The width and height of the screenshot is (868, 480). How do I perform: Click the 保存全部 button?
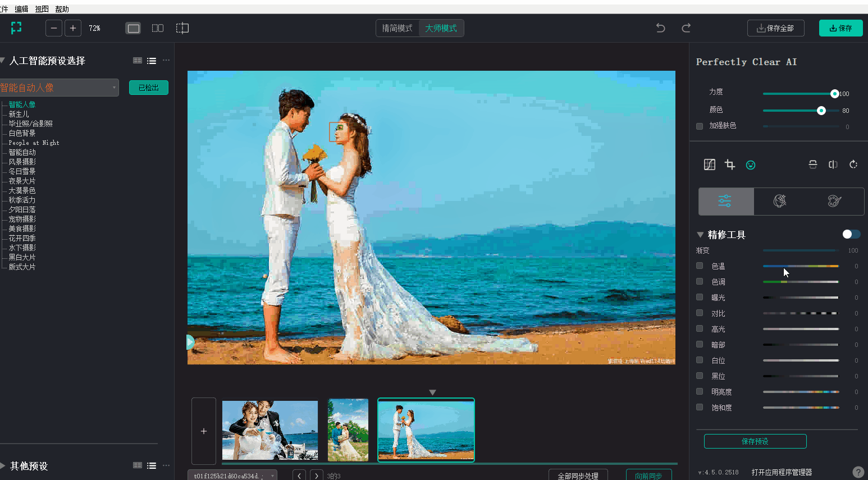pyautogui.click(x=775, y=28)
